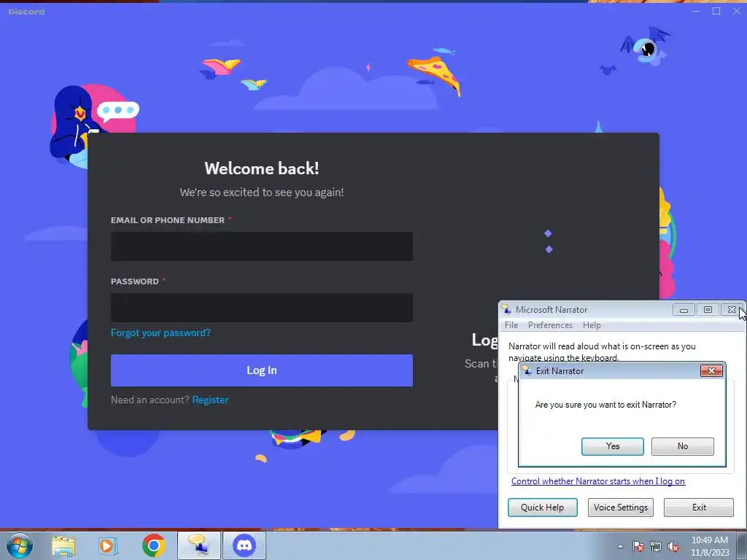Open Google Chrome from taskbar
The width and height of the screenshot is (747, 560).
tap(153, 545)
